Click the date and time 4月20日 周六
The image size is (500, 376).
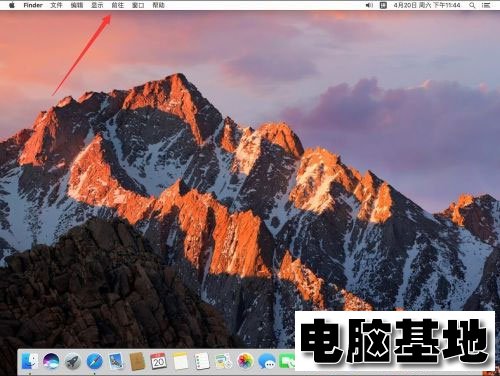pyautogui.click(x=427, y=5)
